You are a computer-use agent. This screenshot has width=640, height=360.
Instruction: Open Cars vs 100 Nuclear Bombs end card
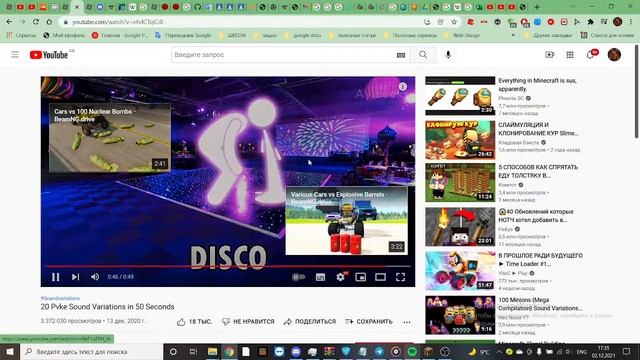click(110, 138)
